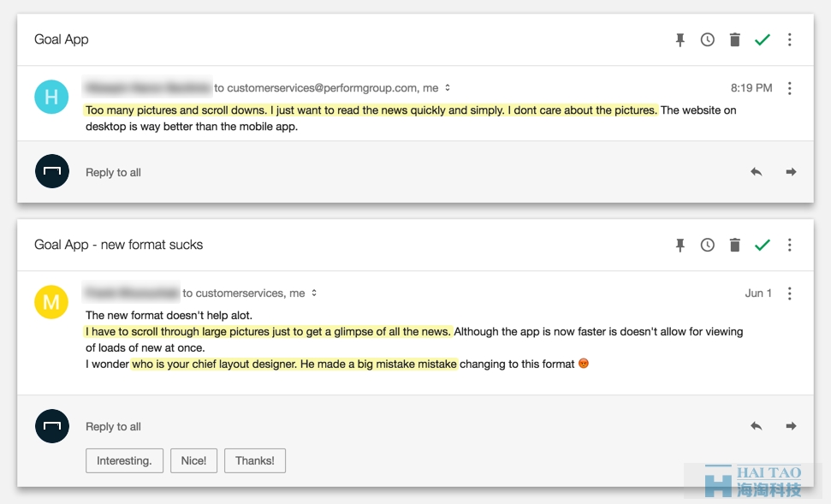This screenshot has width=831, height=504.
Task: Open message options for the 8:19 PM email
Action: pyautogui.click(x=790, y=88)
